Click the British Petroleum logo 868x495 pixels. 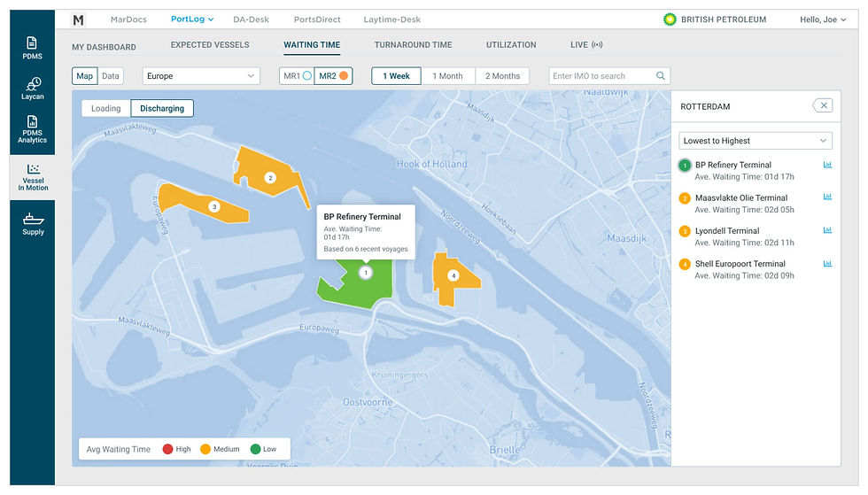pos(670,19)
